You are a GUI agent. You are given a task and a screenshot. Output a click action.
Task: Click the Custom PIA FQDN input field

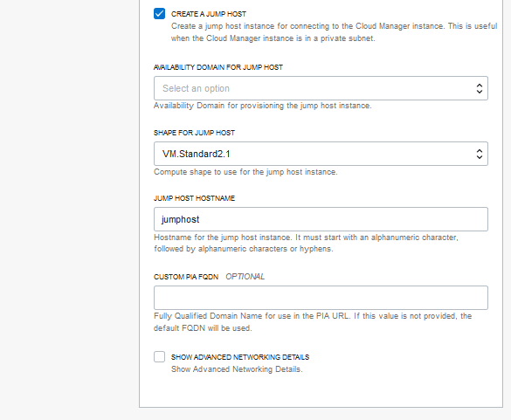321,298
